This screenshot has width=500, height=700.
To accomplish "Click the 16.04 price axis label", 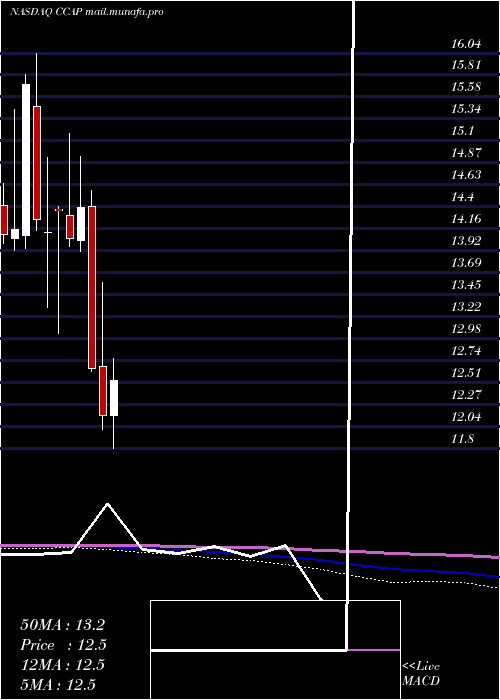I will pyautogui.click(x=466, y=44).
